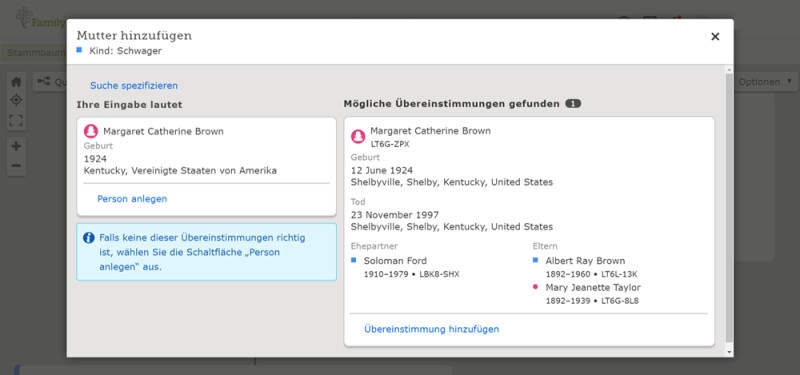Open the Suche spezifizieren link
This screenshot has height=375, width=800.
134,86
